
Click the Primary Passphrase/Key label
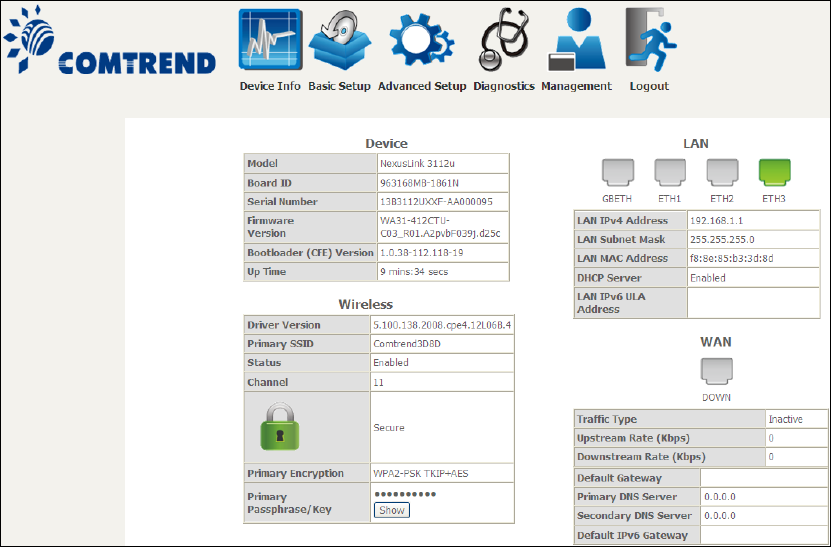289,503
